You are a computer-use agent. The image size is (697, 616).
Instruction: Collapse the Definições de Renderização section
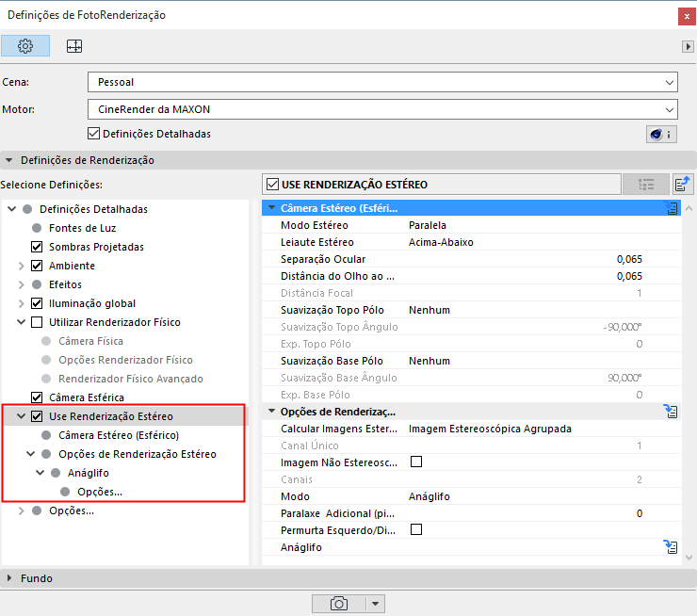coord(8,160)
